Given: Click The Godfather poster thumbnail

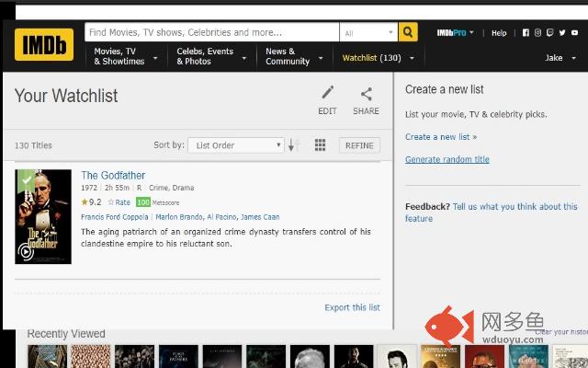Looking at the screenshot, I should pyautogui.click(x=43, y=217).
